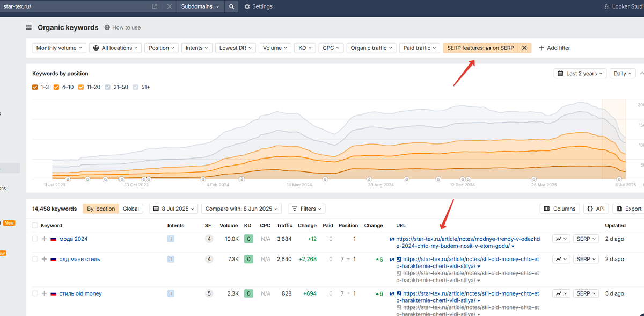Open the How to use help icon

tap(107, 27)
